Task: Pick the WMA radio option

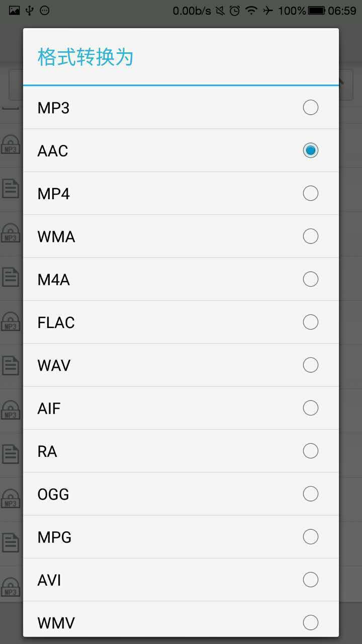Action: [x=310, y=236]
